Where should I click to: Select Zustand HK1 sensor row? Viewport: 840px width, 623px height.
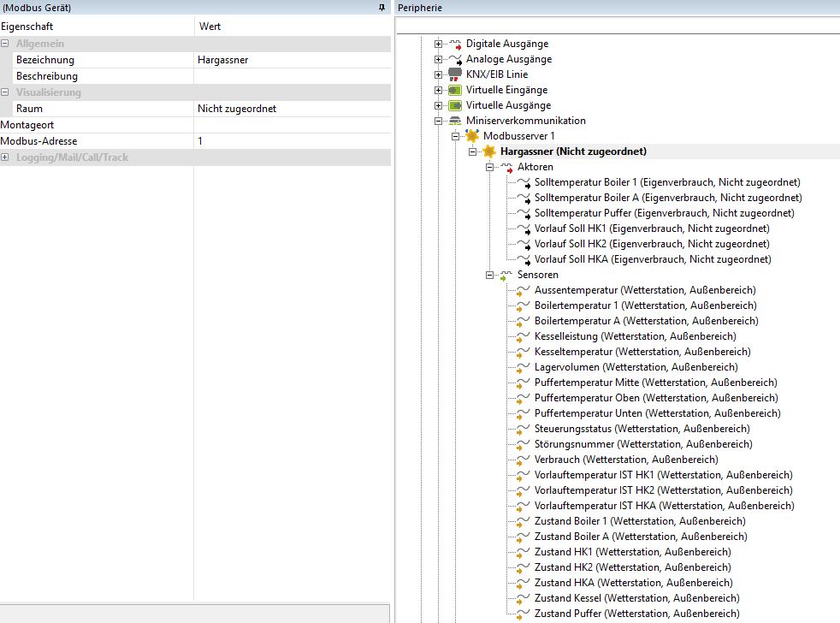633,552
